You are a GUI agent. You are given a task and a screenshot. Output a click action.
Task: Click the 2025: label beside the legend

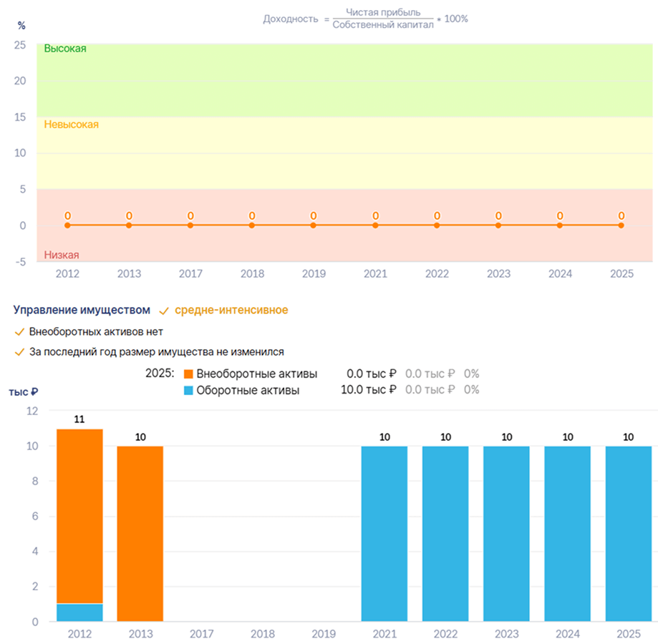[x=160, y=373]
